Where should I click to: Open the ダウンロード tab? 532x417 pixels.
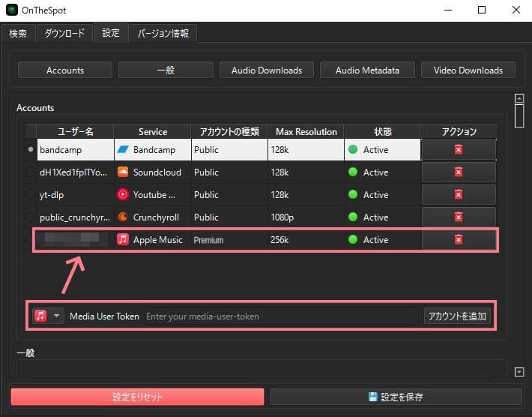pos(64,33)
